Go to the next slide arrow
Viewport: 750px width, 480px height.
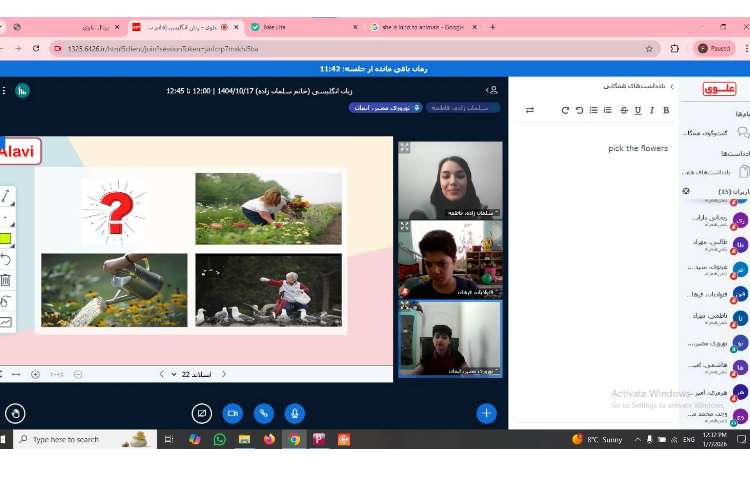[x=161, y=374]
